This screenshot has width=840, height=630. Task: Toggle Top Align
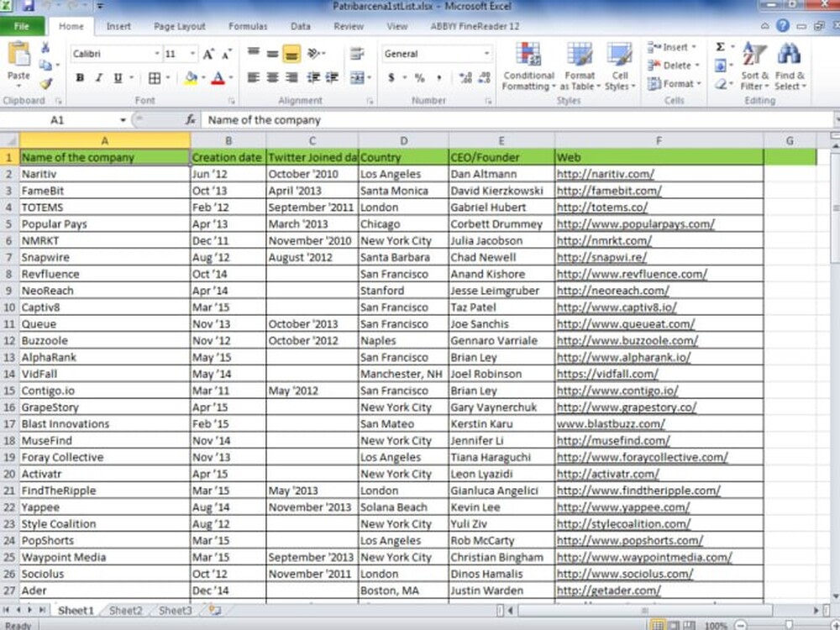[x=254, y=54]
